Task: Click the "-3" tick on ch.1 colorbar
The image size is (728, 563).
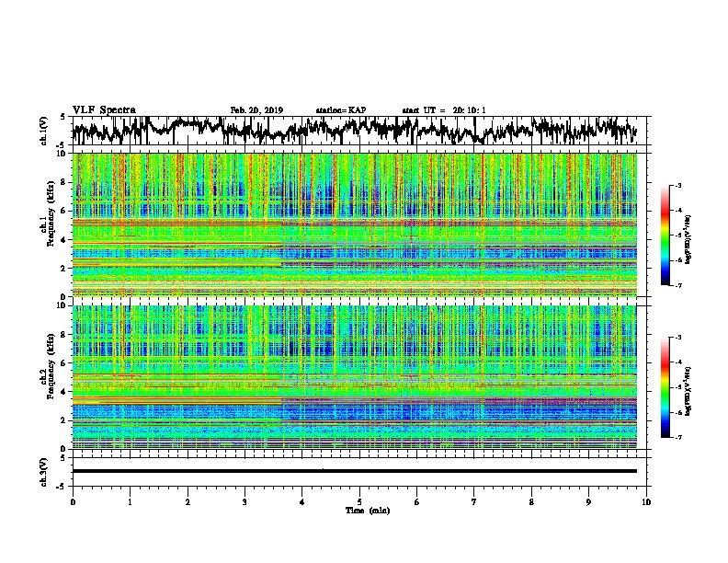Action: pos(678,186)
